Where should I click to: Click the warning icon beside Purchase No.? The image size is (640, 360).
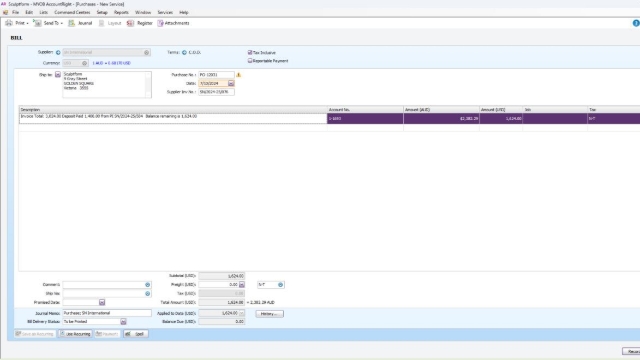(239, 75)
